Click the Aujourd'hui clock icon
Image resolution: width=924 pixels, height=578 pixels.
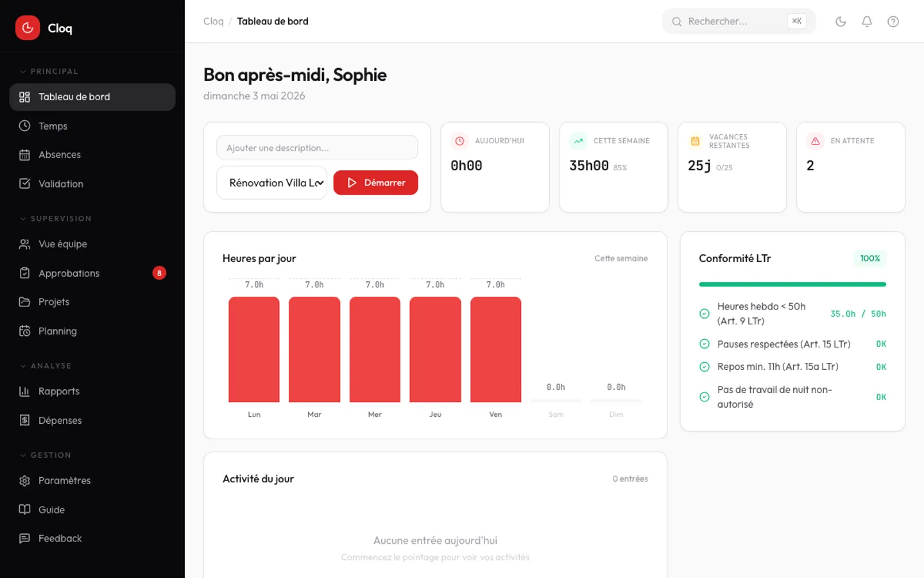(459, 141)
